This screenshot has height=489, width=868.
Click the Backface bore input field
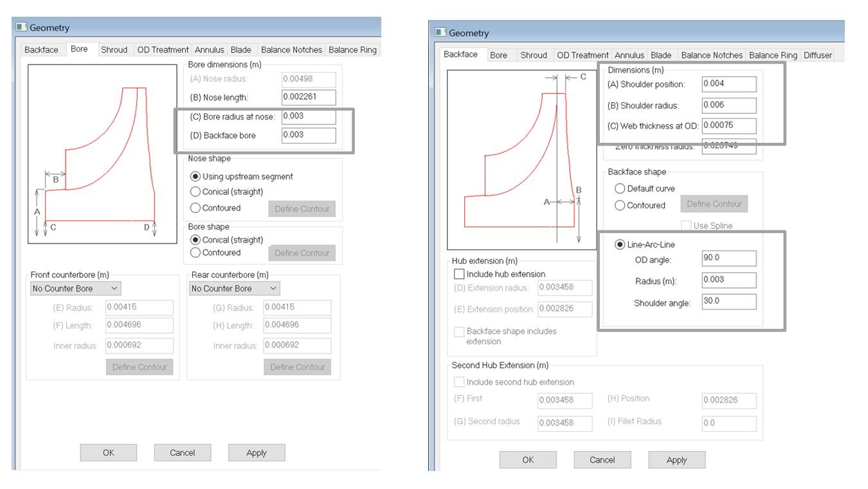pyautogui.click(x=309, y=135)
